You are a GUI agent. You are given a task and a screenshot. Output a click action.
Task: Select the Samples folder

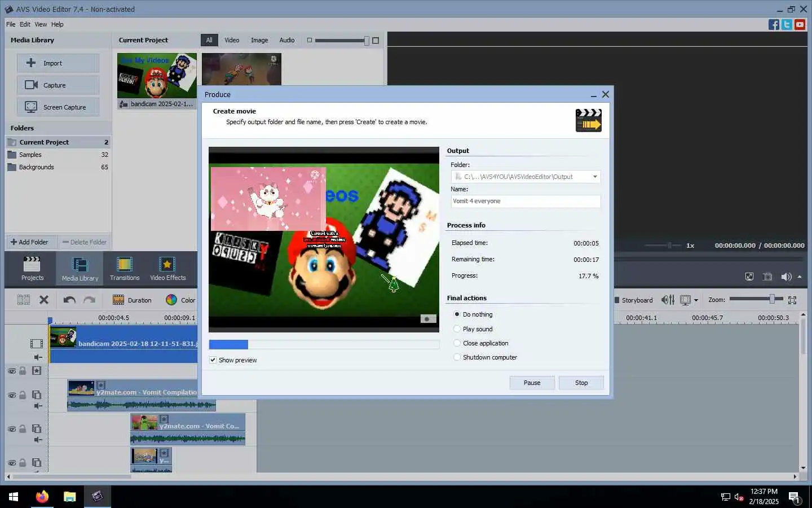[x=58, y=155]
